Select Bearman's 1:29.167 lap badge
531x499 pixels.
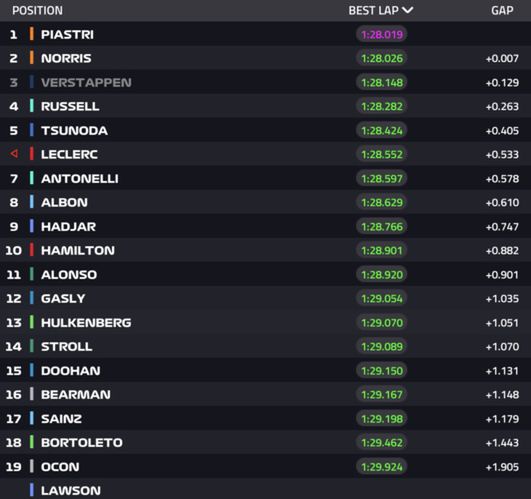pyautogui.click(x=382, y=394)
